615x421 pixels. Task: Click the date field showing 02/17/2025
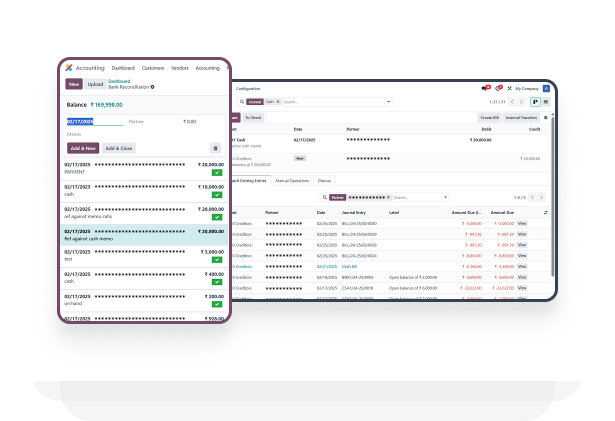[x=80, y=121]
